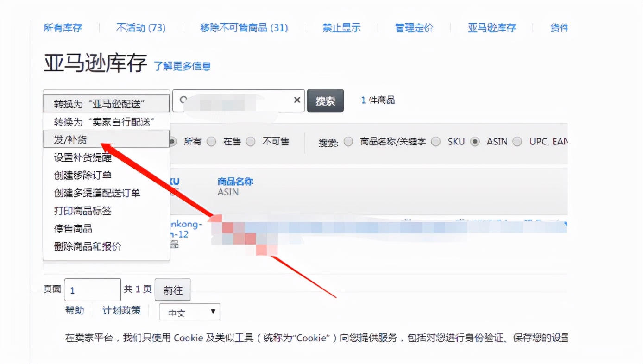
Task: Switch search mode to SKU
Action: coord(436,142)
